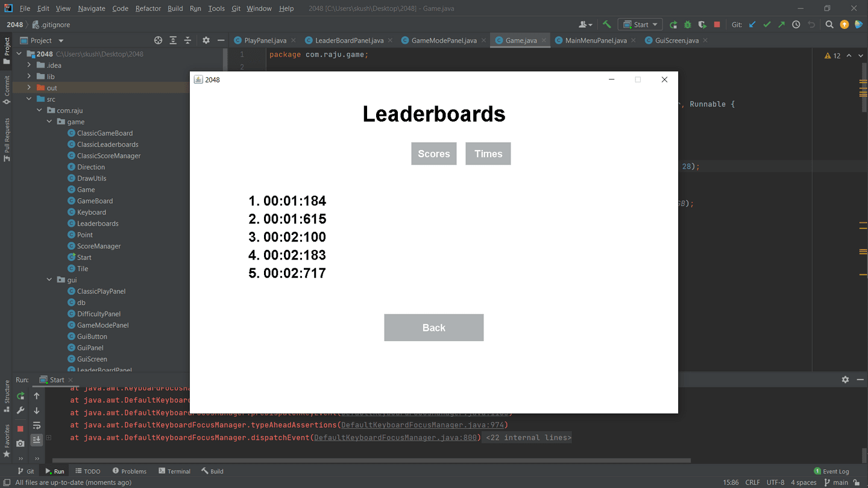Stop the app using top toolbar red square
This screenshot has height=488, width=868.
[x=717, y=25]
